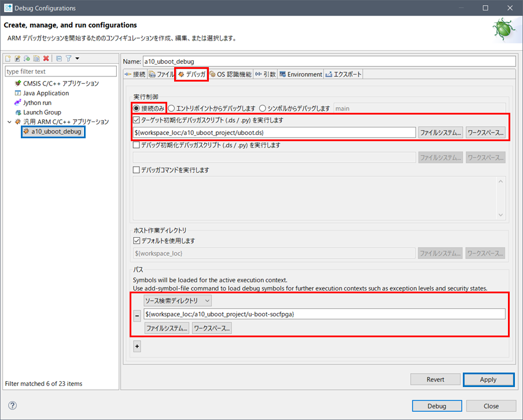This screenshot has width=523, height=420.
Task: Open the ソース検索ディレクトリ dropdown
Action: click(x=178, y=300)
